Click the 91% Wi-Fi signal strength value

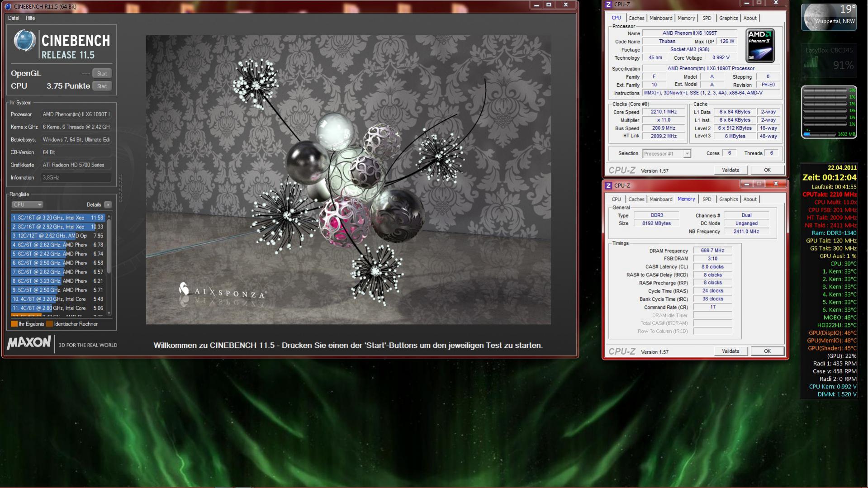843,66
